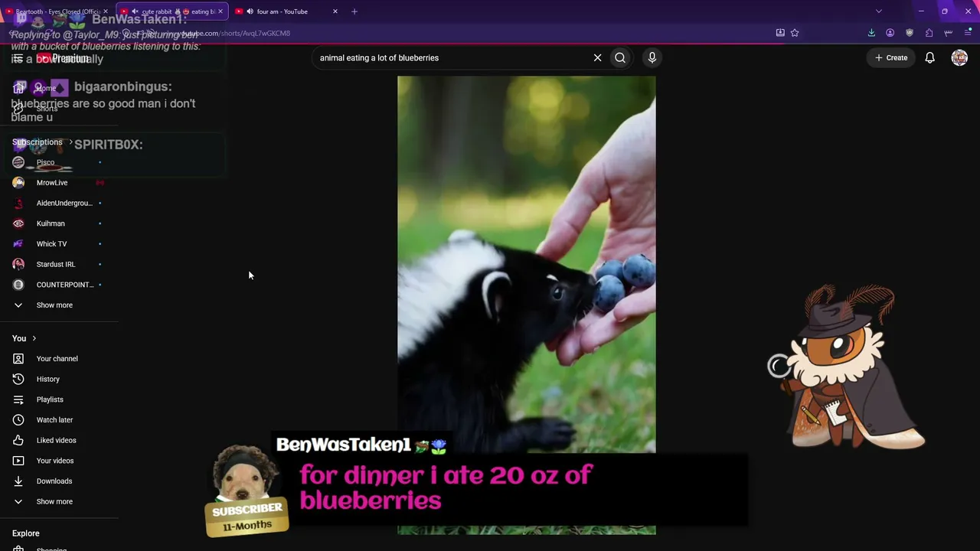
Task: Open the browser hamburger application menu
Action: [x=968, y=33]
